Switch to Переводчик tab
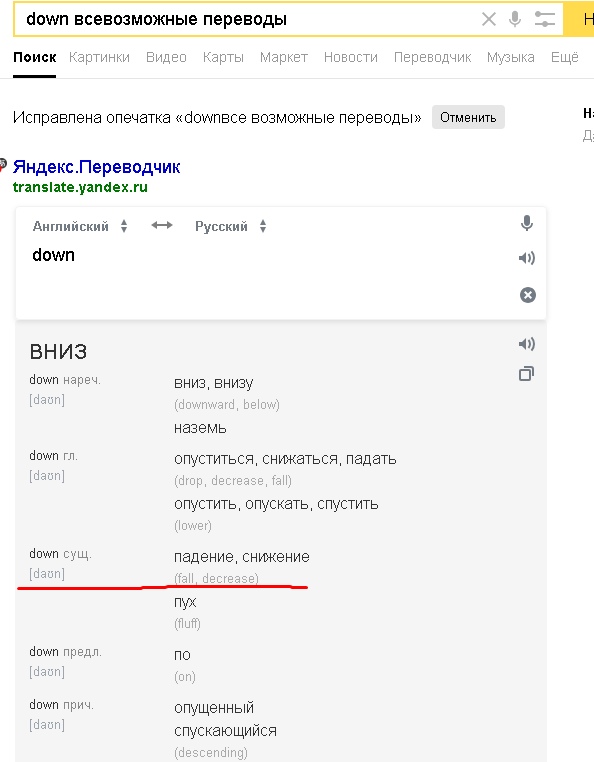This screenshot has width=594, height=762. pos(433,57)
